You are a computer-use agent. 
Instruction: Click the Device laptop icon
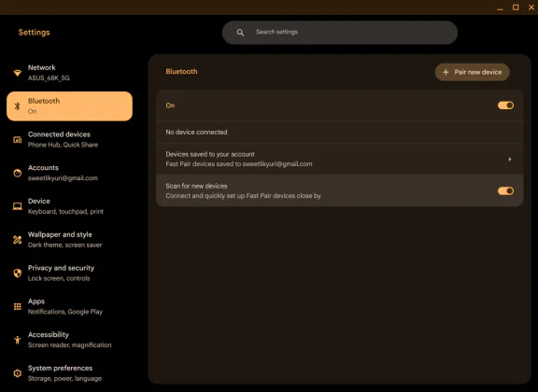point(17,206)
